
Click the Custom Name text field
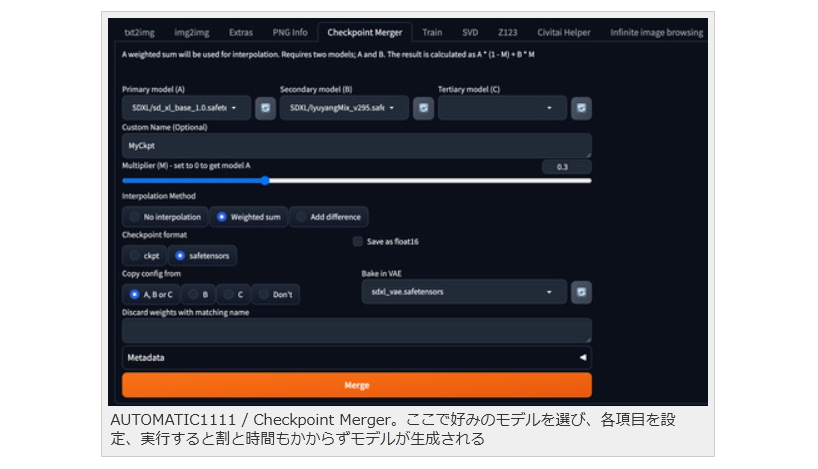[356, 145]
